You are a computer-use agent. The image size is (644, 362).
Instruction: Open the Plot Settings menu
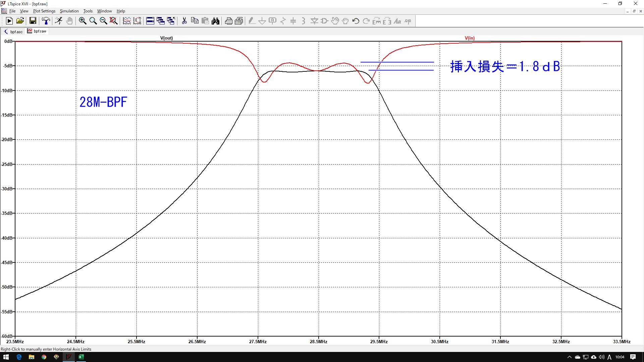pos(44,11)
